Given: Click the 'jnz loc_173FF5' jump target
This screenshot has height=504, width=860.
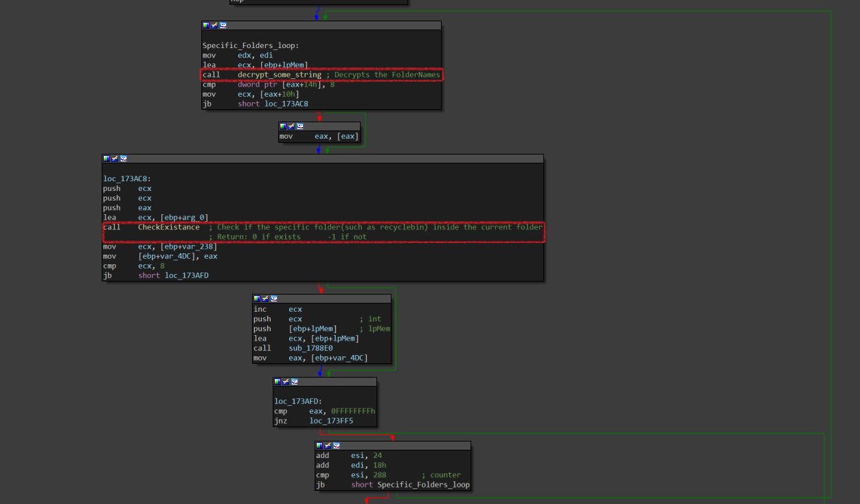Looking at the screenshot, I should (x=331, y=420).
